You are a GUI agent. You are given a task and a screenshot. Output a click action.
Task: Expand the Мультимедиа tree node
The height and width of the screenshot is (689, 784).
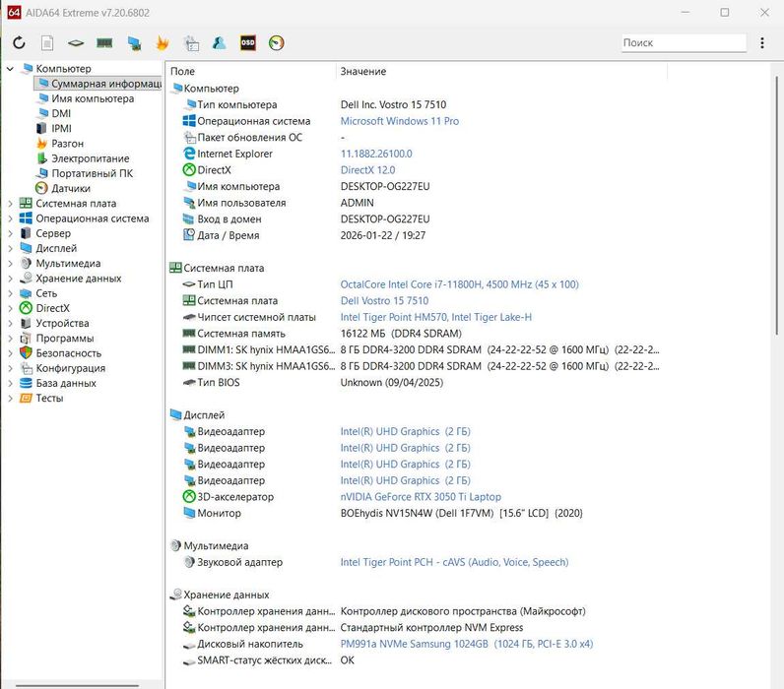coord(10,264)
